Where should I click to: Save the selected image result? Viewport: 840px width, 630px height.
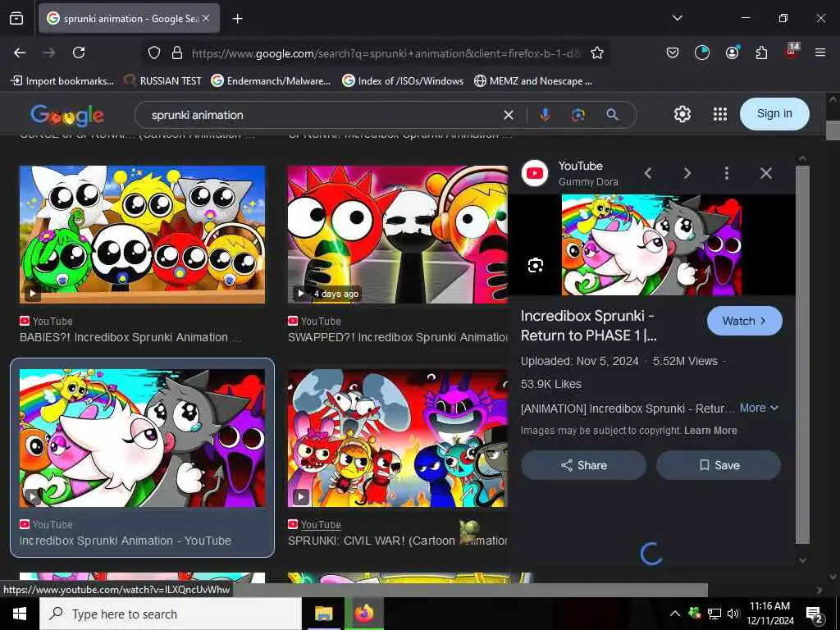(x=719, y=465)
